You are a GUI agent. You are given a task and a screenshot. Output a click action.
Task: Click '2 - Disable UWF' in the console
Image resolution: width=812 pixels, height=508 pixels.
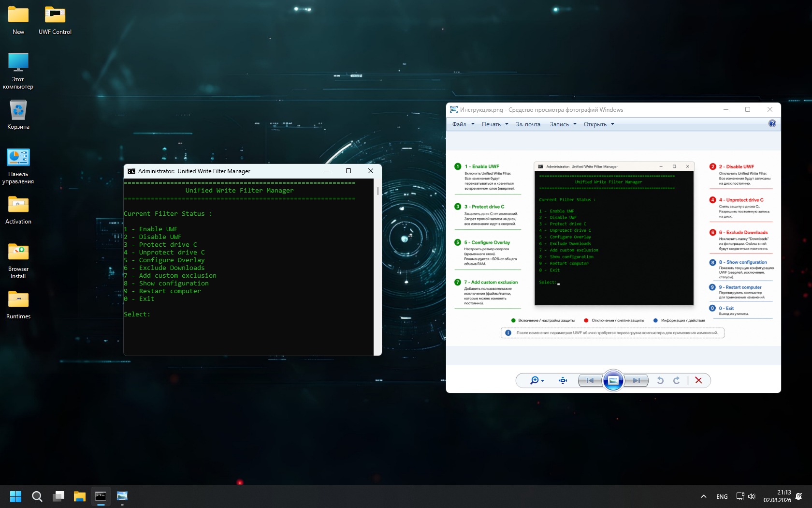(153, 237)
